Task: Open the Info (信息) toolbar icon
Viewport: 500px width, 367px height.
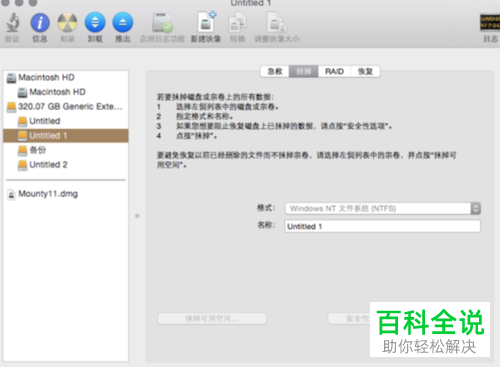Action: (40, 23)
